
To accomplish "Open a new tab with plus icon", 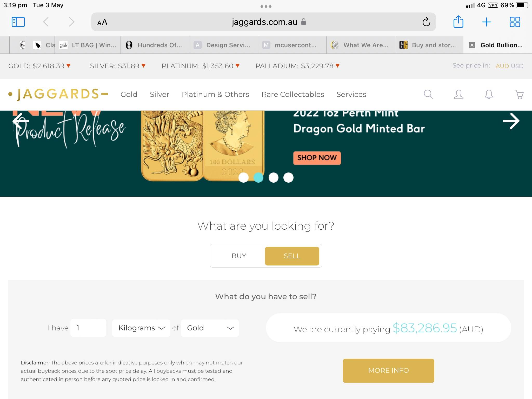I will click(x=486, y=22).
